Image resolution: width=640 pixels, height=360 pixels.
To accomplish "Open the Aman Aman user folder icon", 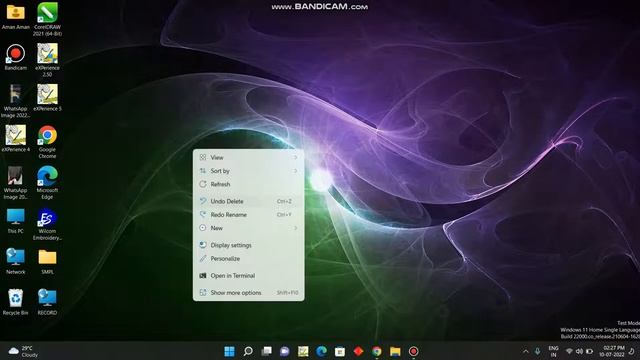I will coord(16,16).
